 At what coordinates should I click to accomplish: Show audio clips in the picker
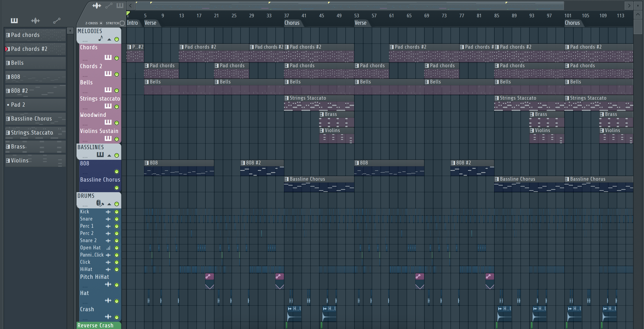35,20
